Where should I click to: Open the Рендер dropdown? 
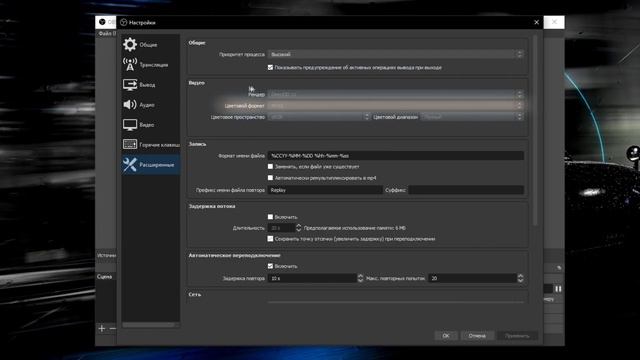pyautogui.click(x=396, y=94)
